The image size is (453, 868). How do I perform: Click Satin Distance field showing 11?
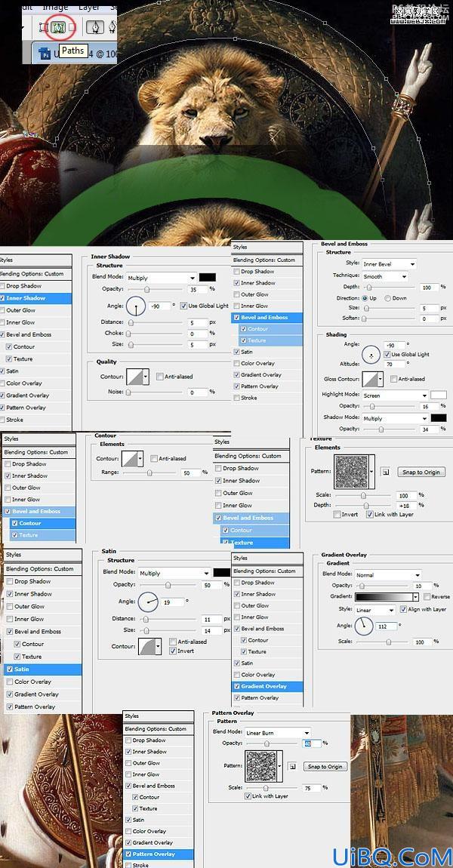coord(211,619)
